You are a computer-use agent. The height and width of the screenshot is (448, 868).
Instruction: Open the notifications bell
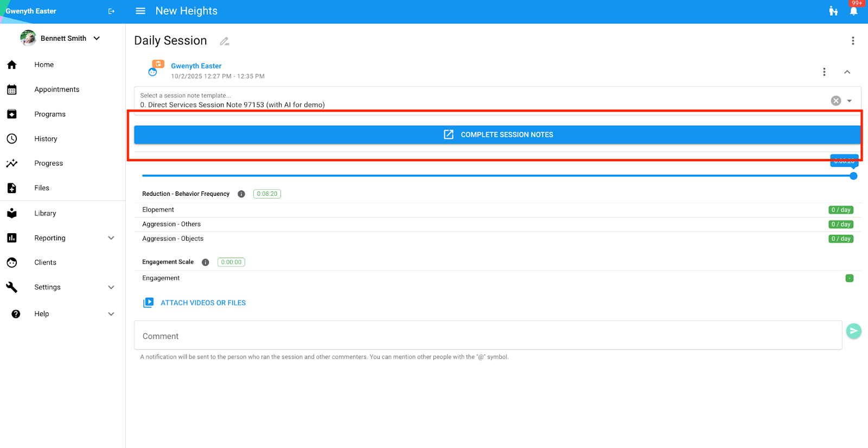[x=853, y=11]
